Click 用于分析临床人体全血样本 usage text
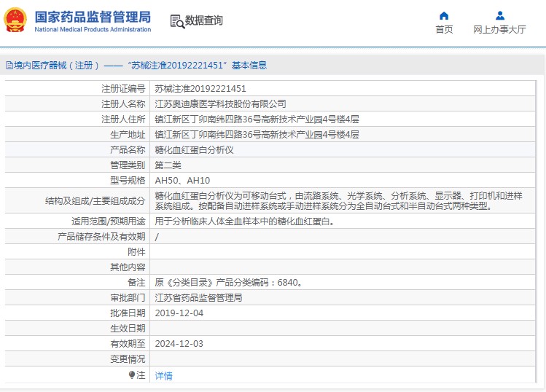 (x=244, y=222)
